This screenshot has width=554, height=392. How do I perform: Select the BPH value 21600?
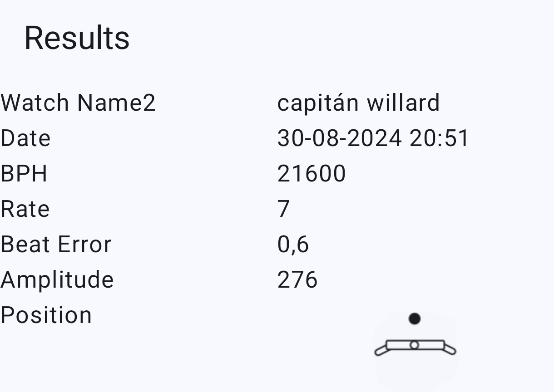312,173
